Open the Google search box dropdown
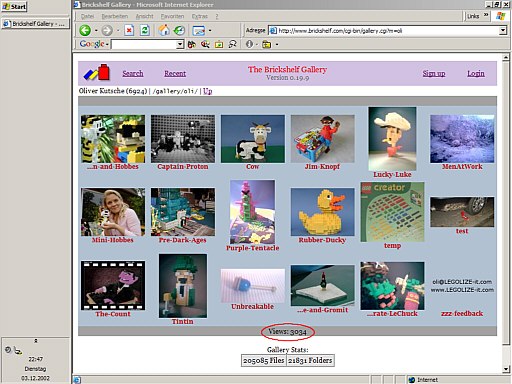The height and width of the screenshot is (384, 512). (180, 44)
